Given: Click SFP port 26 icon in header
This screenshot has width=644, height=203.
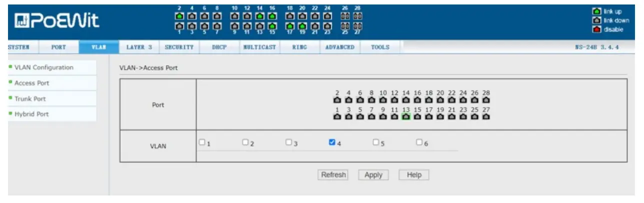Looking at the screenshot, I should [345, 16].
